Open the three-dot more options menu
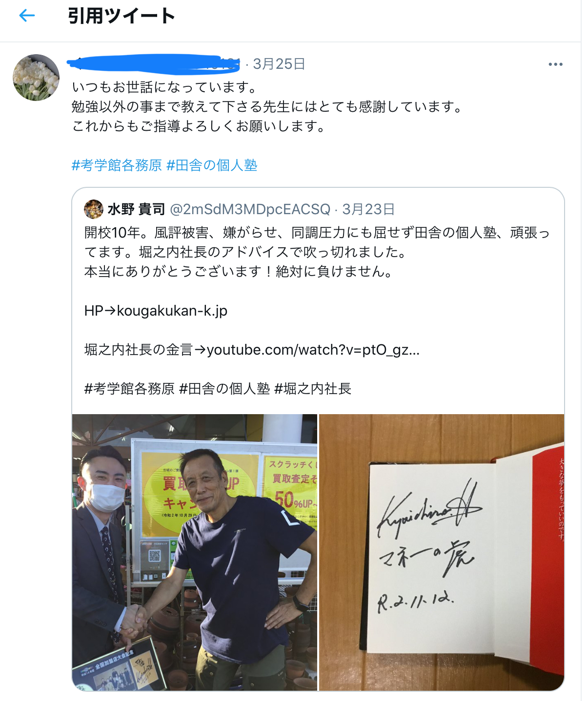 (555, 64)
